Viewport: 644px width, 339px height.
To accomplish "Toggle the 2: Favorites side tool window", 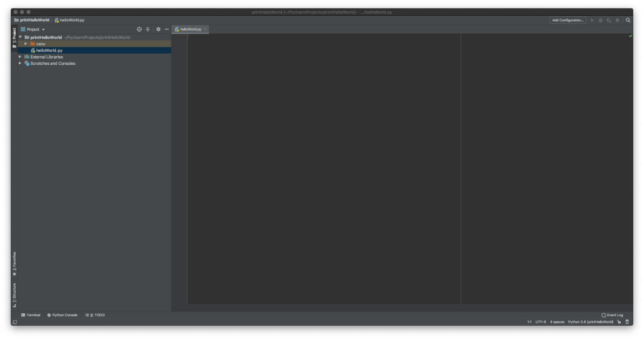I will (x=14, y=263).
